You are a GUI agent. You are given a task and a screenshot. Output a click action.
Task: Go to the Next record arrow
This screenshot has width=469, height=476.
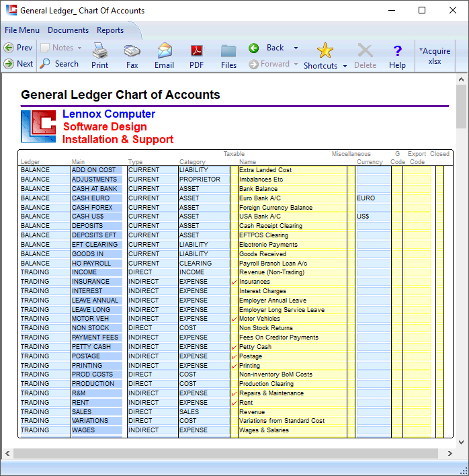tap(9, 64)
